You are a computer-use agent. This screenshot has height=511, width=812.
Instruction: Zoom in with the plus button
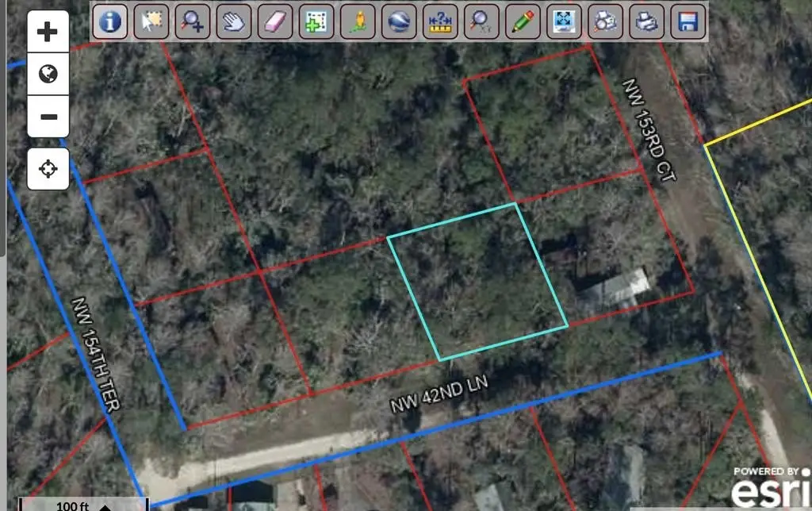click(48, 32)
